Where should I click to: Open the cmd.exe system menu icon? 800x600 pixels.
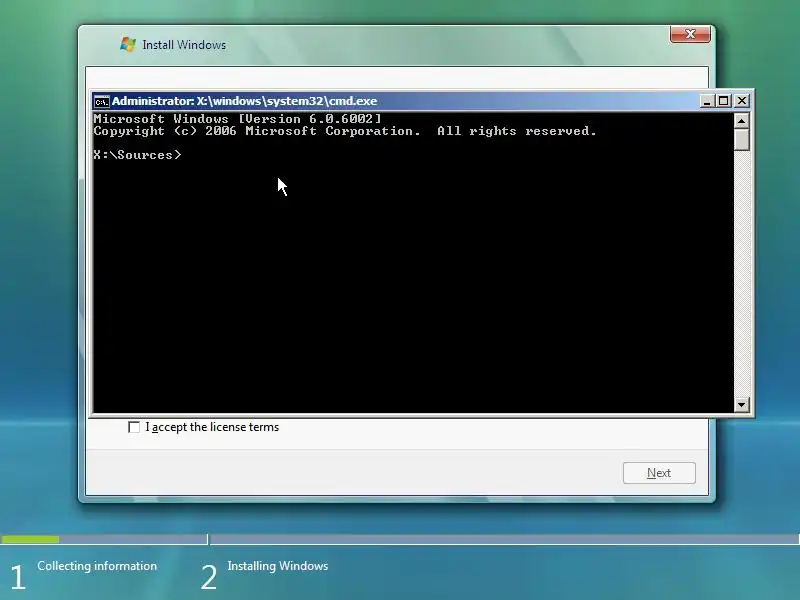click(x=101, y=102)
